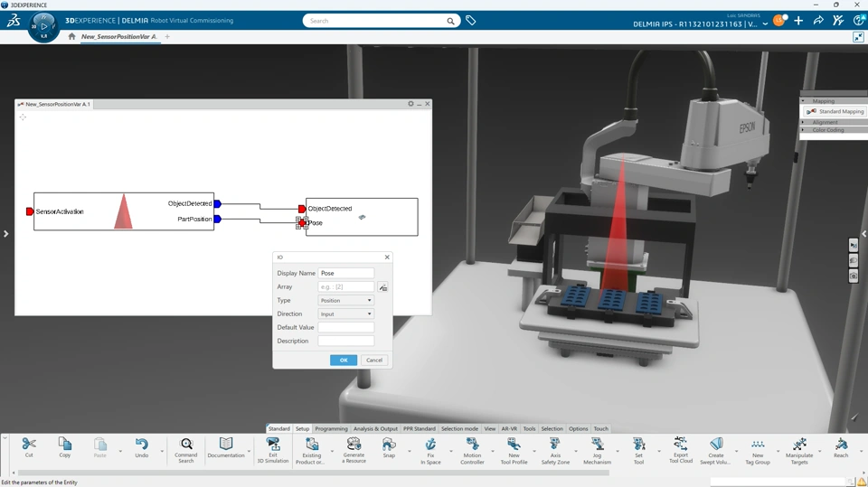Viewport: 868px width, 487px height.
Task: Open the Motion Controller tool
Action: click(472, 451)
